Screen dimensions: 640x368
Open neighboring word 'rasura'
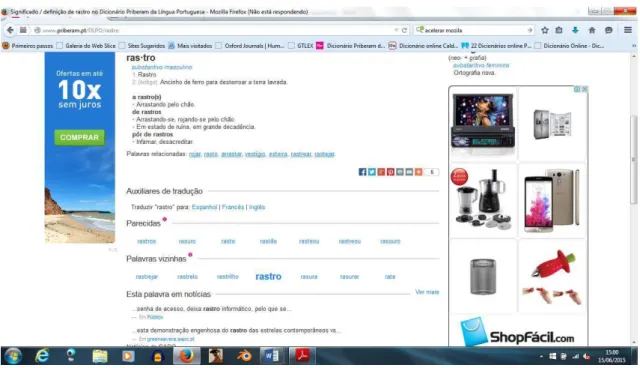click(309, 277)
